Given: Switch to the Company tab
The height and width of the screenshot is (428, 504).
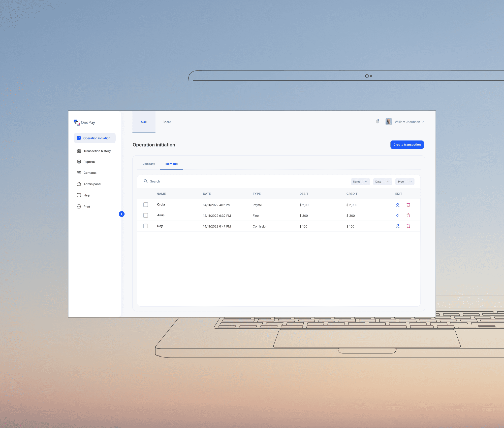Looking at the screenshot, I should 149,164.
